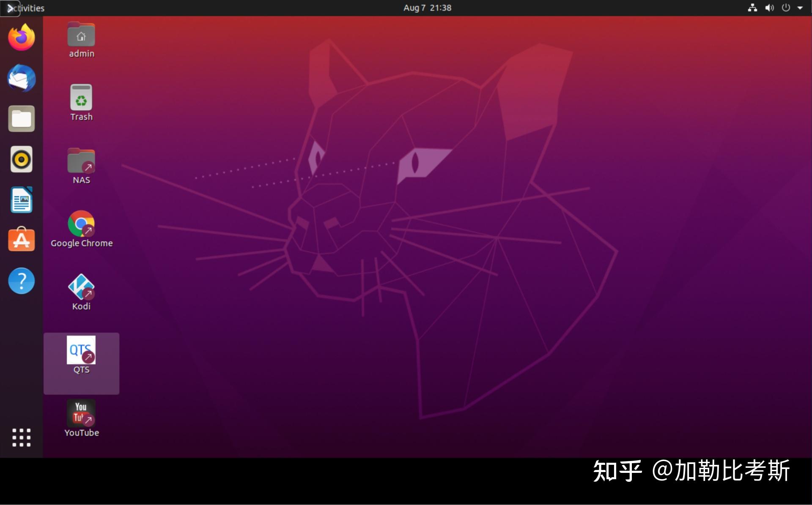Select Google Chrome desktop shortcut

[x=81, y=224]
